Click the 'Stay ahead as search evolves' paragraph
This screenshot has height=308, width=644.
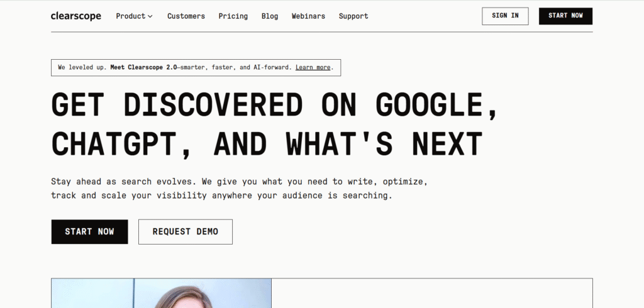tap(239, 189)
